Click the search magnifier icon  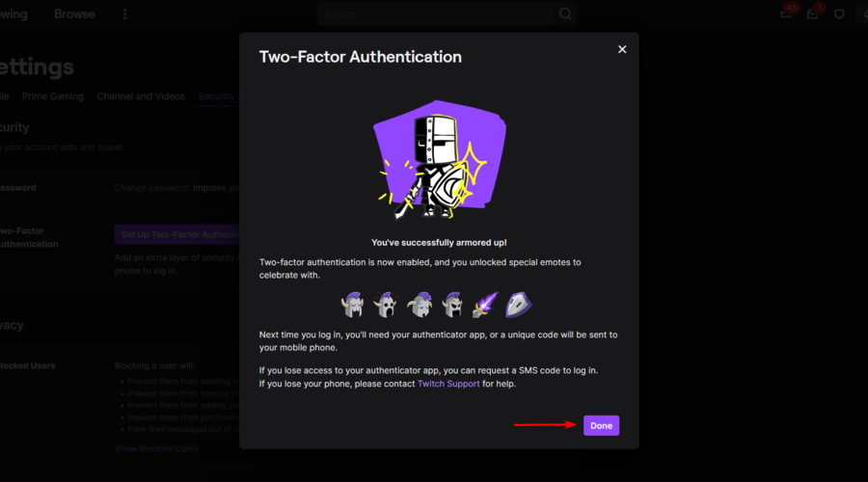564,13
